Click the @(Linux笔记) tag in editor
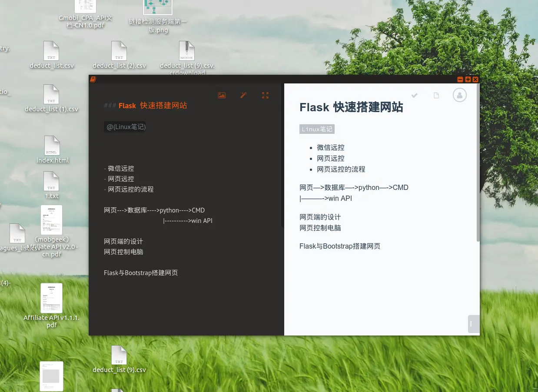This screenshot has height=392, width=538. [x=126, y=127]
